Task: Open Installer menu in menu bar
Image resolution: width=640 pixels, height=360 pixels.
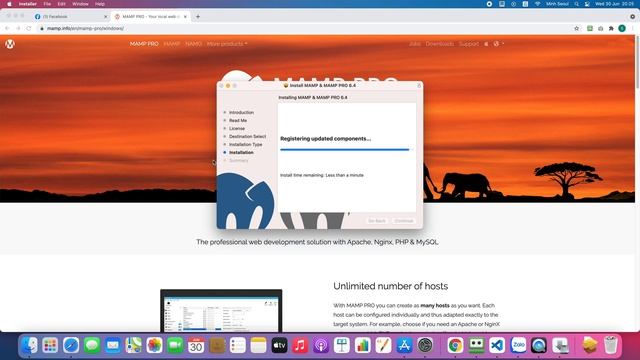Action: (28, 4)
